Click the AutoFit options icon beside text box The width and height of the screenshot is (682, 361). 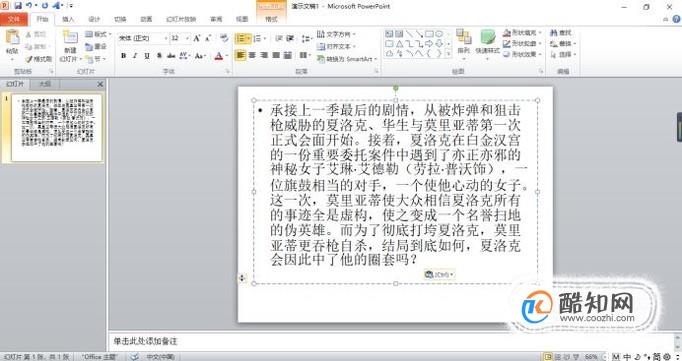242,278
